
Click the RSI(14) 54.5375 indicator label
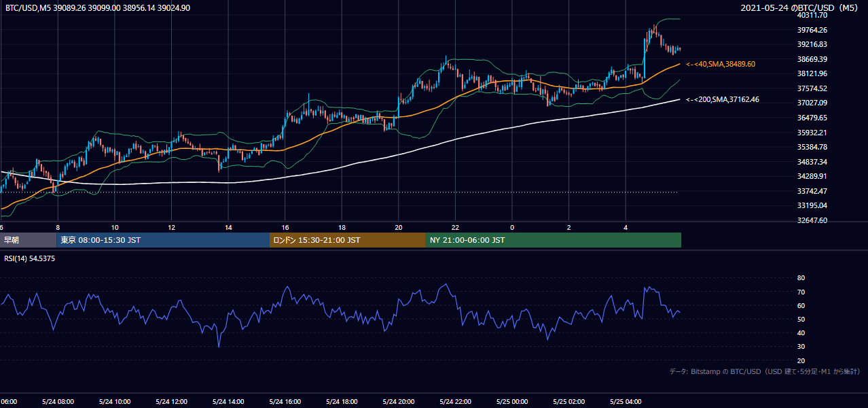(x=31, y=258)
